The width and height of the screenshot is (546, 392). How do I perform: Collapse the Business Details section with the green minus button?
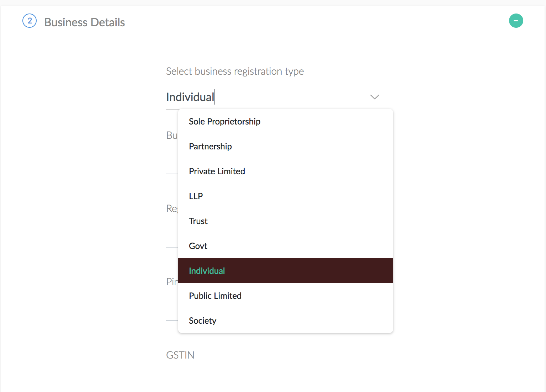click(x=516, y=21)
